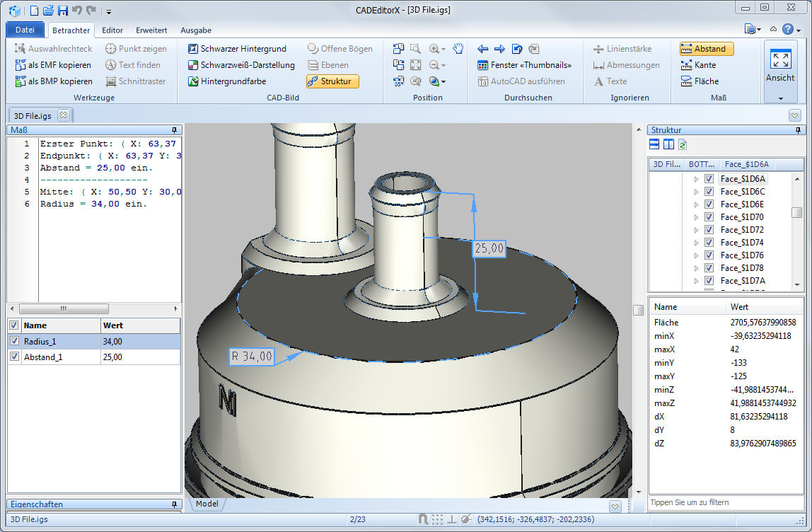This screenshot has height=532, width=812.
Task: Expand the zoom-in dropdown arrow
Action: 443,50
